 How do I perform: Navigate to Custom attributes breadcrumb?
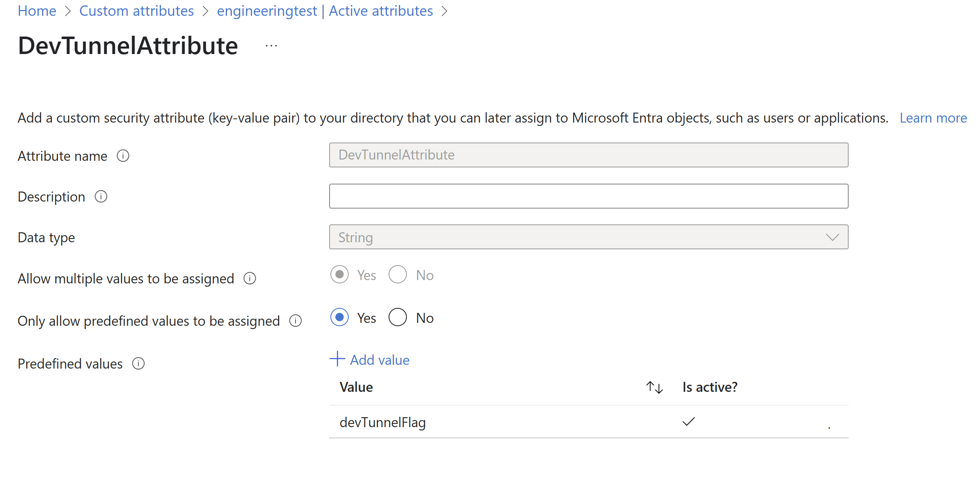137,11
